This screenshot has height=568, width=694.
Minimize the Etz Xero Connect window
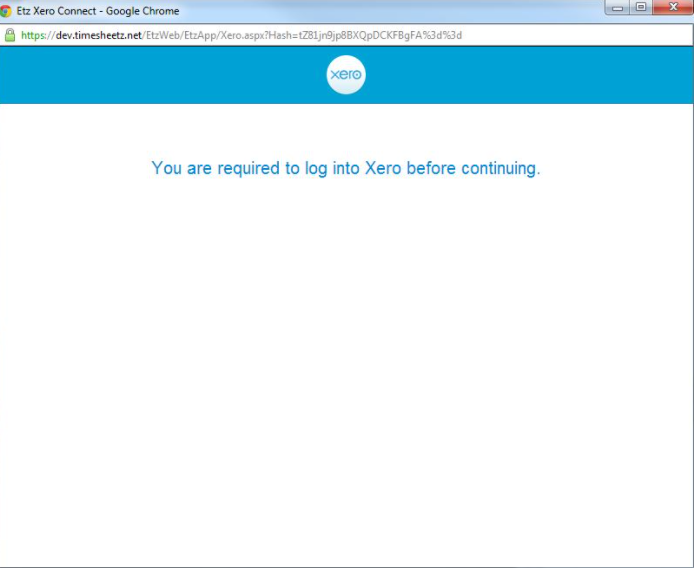point(617,8)
